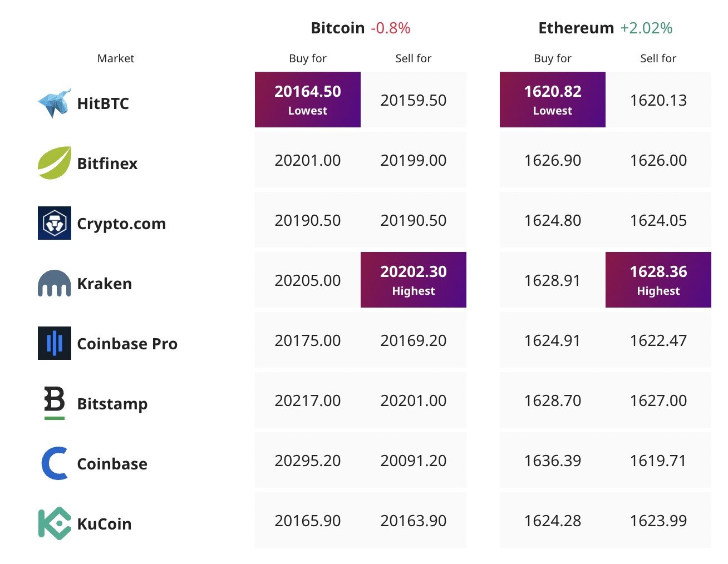
Task: Select Bitstamp Bitcoin buy price 20217.00
Action: coord(307,400)
